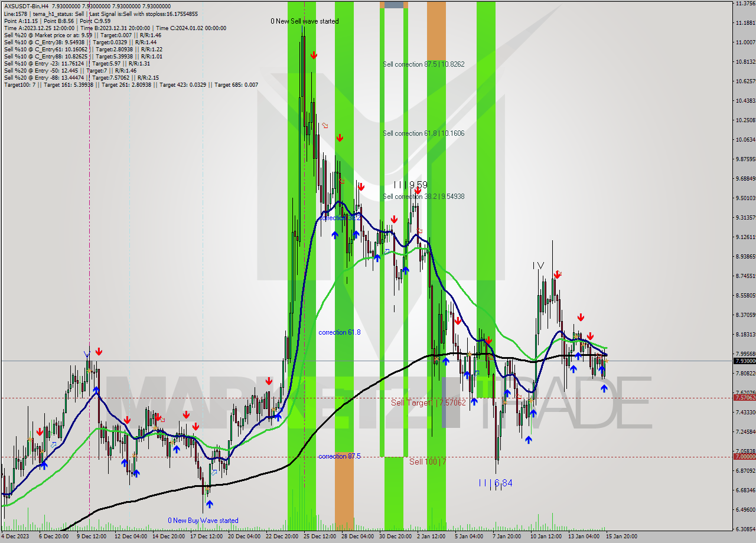Click 'Sell correction 61.8 | 10.1606' label
756x543 pixels.
point(423,133)
